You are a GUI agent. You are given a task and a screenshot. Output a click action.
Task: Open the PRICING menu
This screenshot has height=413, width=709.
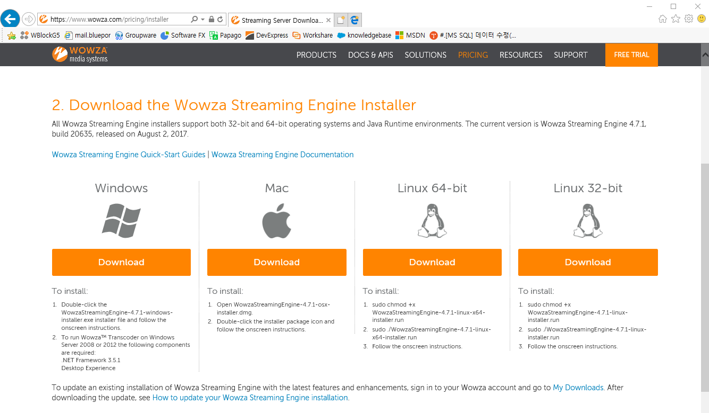point(473,55)
